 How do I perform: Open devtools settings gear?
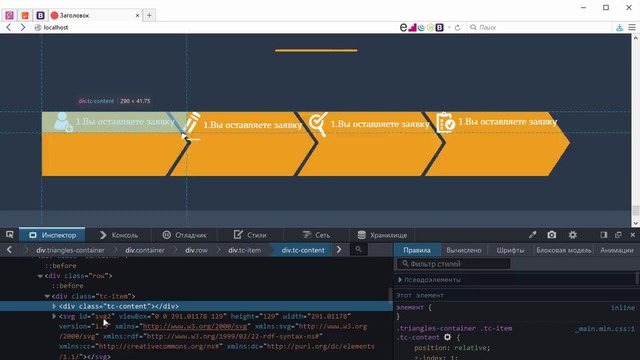pos(573,235)
